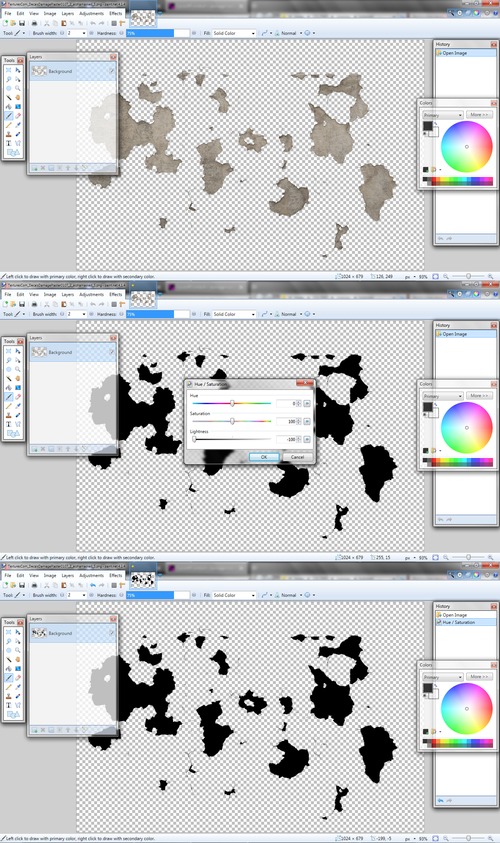The image size is (500, 843).
Task: Select Paint Bucket tool in brown-texture window
Action: click(9, 106)
